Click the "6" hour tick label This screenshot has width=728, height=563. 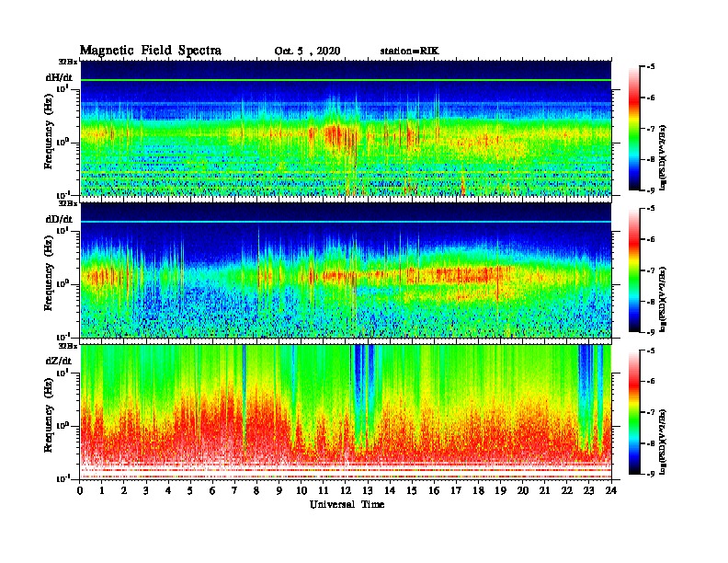[212, 490]
